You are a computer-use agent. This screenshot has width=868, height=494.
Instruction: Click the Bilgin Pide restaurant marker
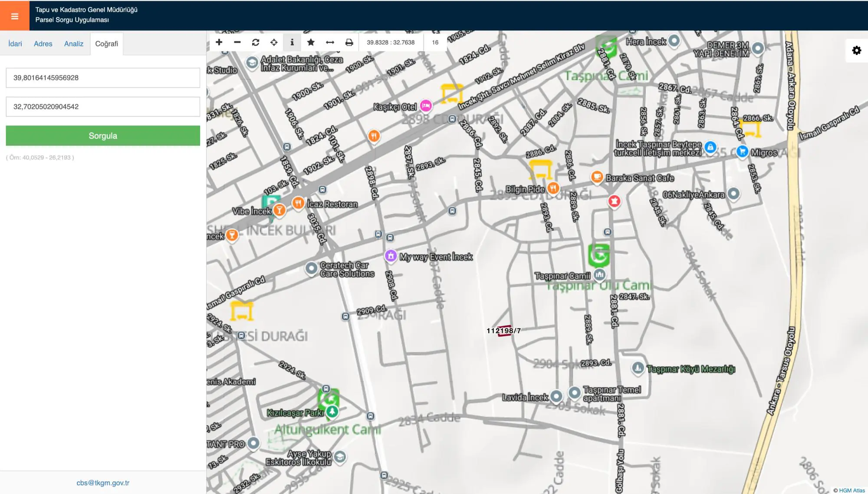point(553,188)
